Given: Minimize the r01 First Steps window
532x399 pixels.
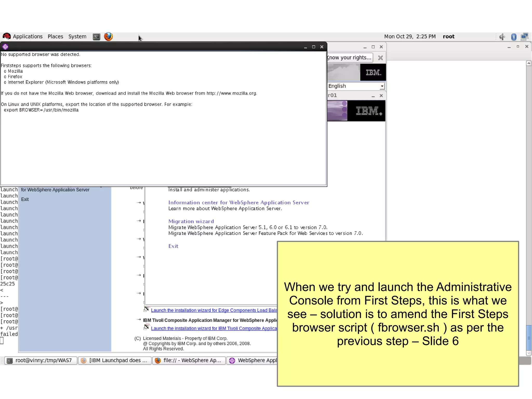Looking at the screenshot, I should click(x=373, y=96).
